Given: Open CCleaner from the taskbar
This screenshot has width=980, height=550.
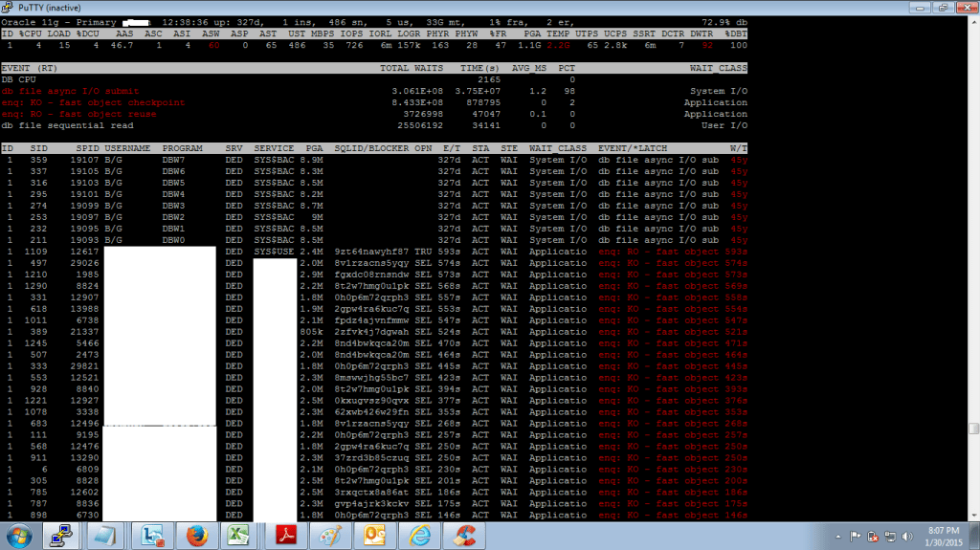Looking at the screenshot, I should tap(464, 537).
